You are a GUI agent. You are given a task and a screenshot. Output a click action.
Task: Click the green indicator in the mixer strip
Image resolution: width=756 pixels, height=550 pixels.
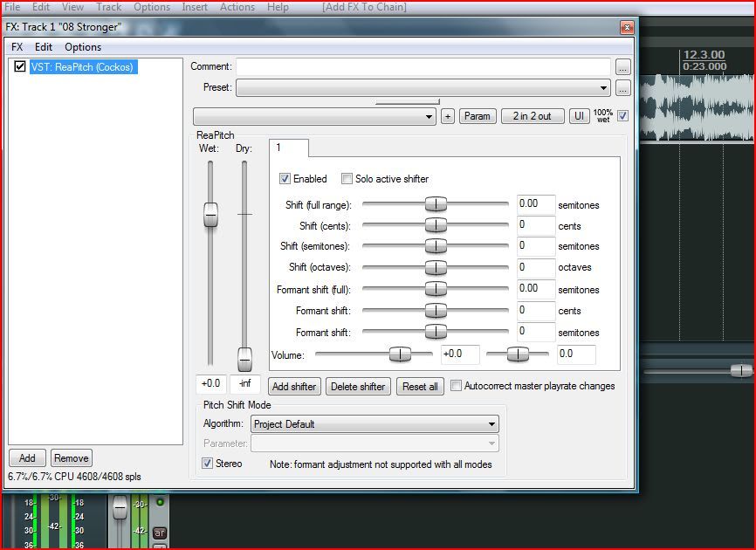click(x=160, y=502)
